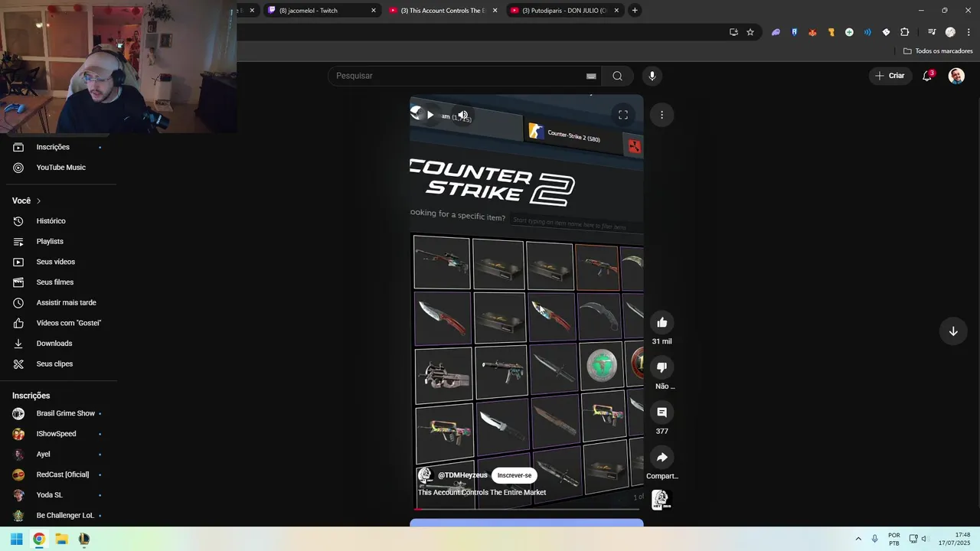Open Windows Start menu

coord(16,539)
